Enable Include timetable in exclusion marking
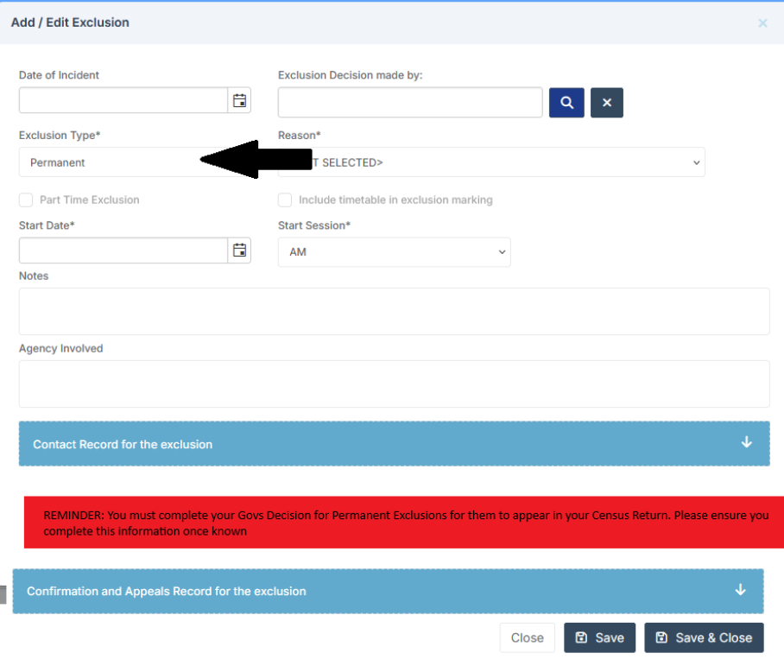 (x=285, y=200)
